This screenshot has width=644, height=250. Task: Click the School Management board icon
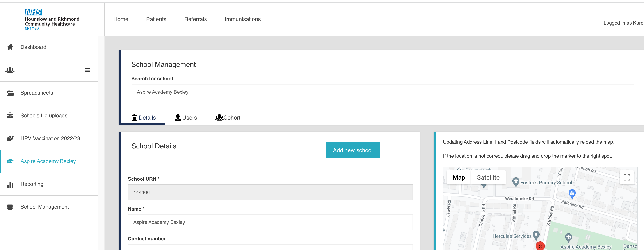coord(10,207)
